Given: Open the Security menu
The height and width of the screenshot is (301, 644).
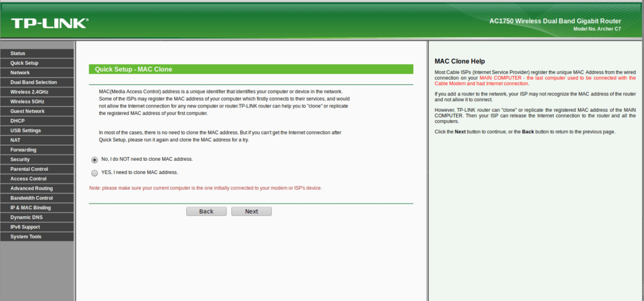Looking at the screenshot, I should pos(37,160).
